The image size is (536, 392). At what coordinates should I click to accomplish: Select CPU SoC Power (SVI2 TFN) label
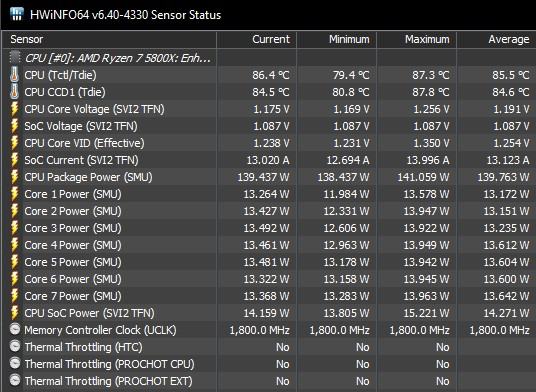click(89, 313)
